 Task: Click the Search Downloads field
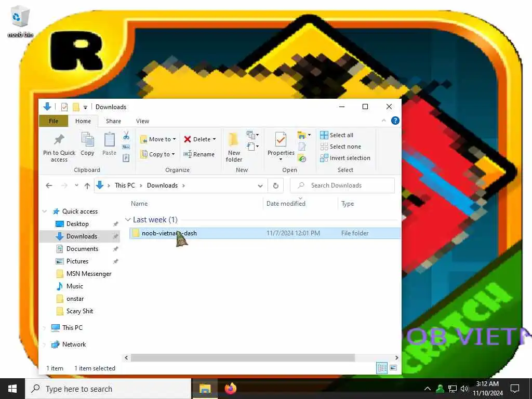(342, 185)
